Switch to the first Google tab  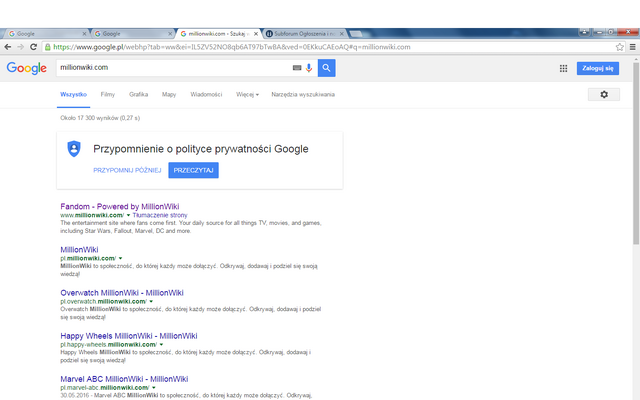(x=45, y=34)
